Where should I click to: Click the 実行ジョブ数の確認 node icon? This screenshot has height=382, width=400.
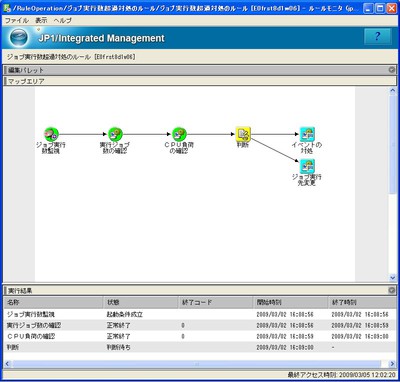(115, 134)
